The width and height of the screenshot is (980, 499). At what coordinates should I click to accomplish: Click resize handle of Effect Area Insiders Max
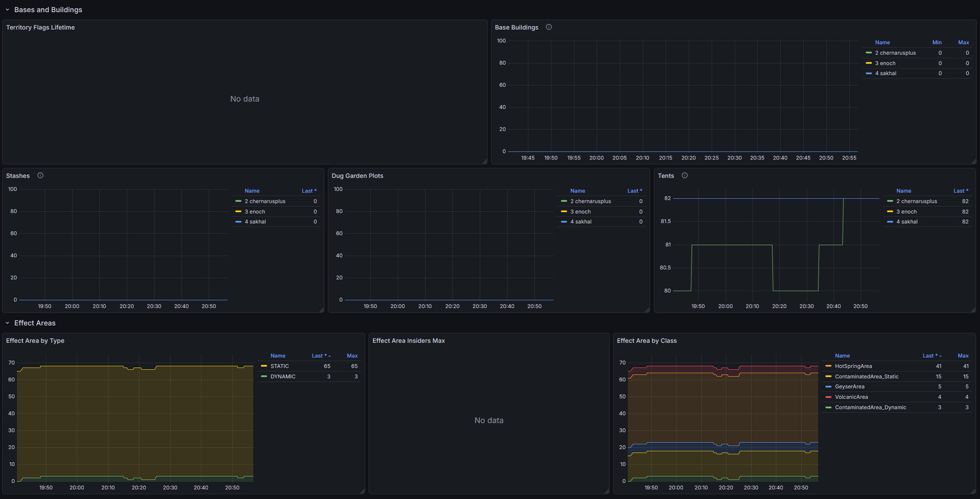pyautogui.click(x=607, y=491)
